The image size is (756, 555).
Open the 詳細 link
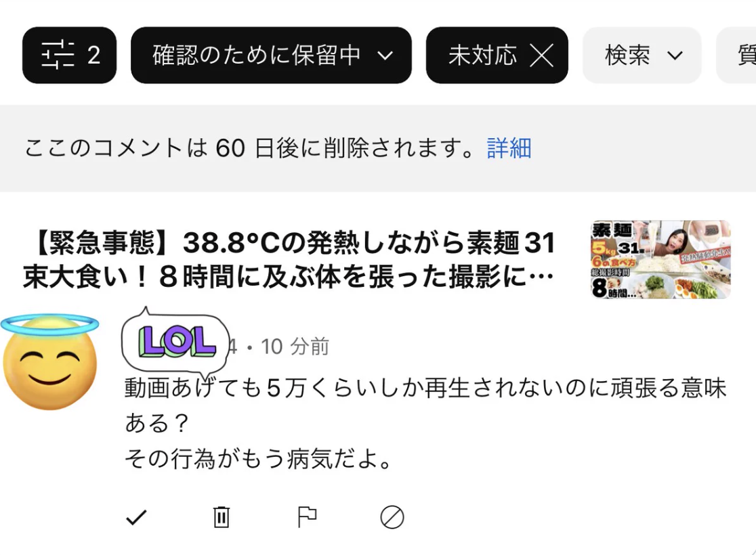pyautogui.click(x=509, y=148)
